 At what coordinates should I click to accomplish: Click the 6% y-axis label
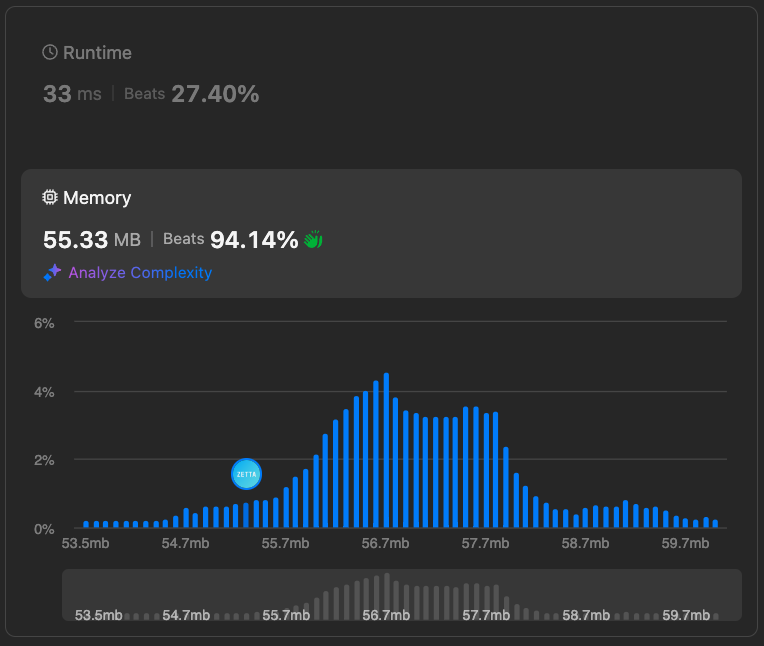pos(44,323)
